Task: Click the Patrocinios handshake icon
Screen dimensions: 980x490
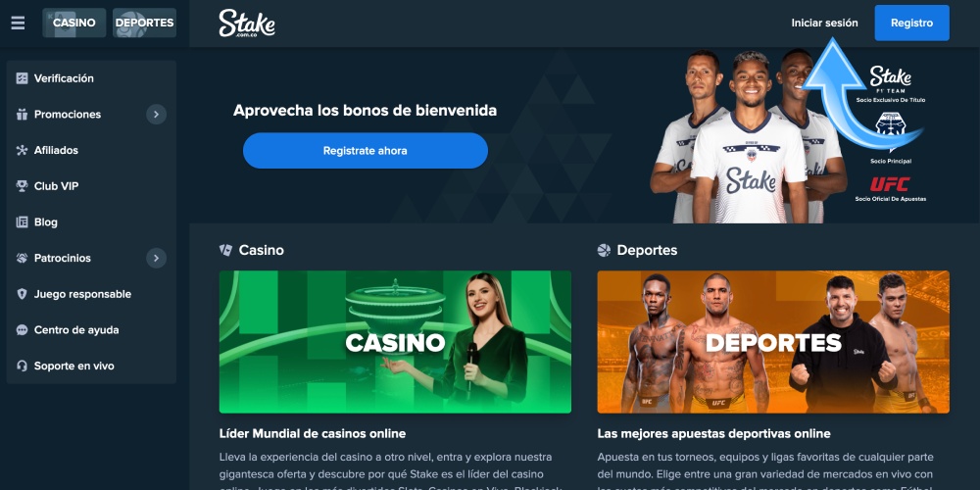Action: click(x=22, y=258)
